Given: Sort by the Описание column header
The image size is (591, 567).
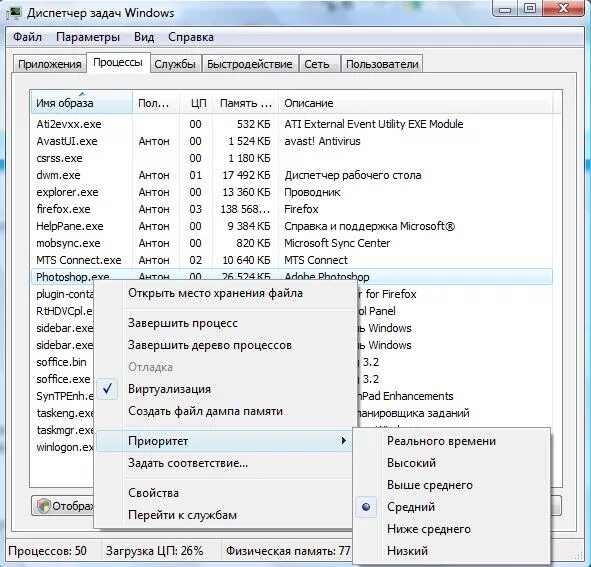Looking at the screenshot, I should click(416, 103).
